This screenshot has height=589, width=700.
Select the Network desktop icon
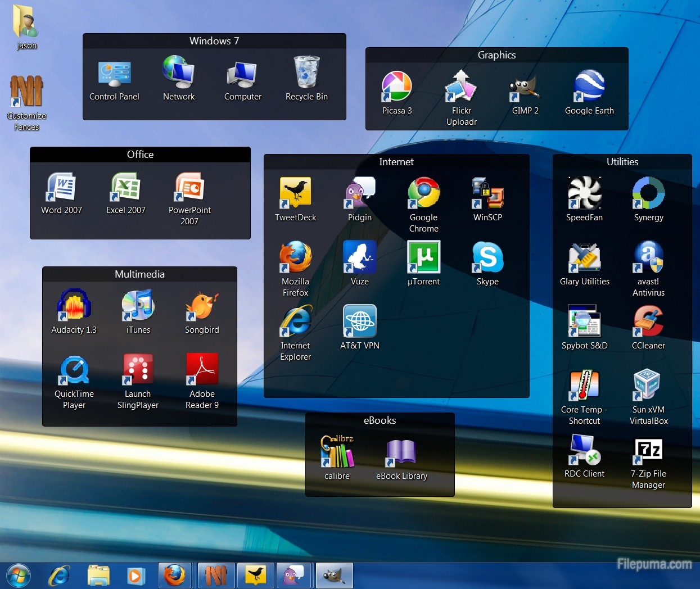(179, 79)
